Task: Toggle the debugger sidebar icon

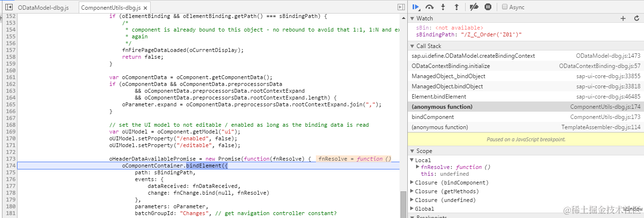Action: 401,7
